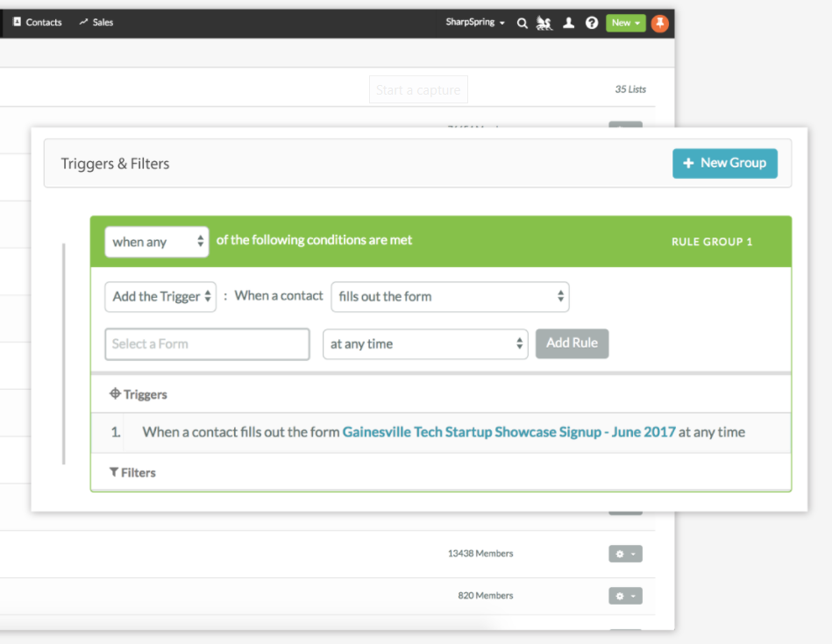The width and height of the screenshot is (832, 644).
Task: Click the Filters funnel icon
Action: pos(114,472)
